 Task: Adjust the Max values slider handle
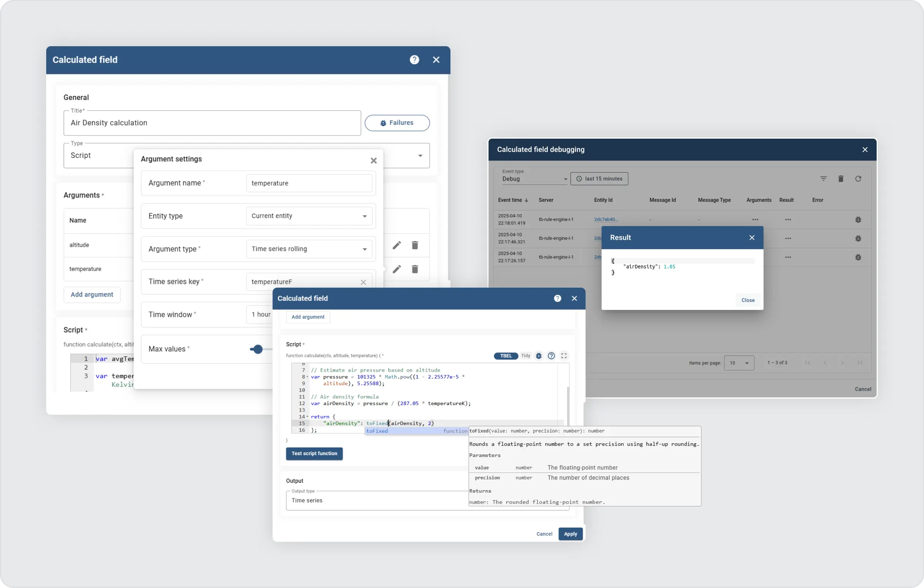258,349
